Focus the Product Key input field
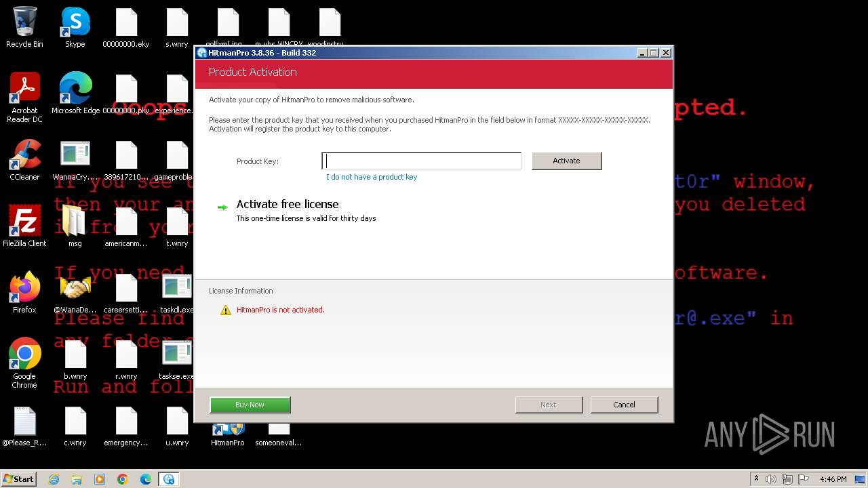The image size is (868, 488). [x=421, y=161]
